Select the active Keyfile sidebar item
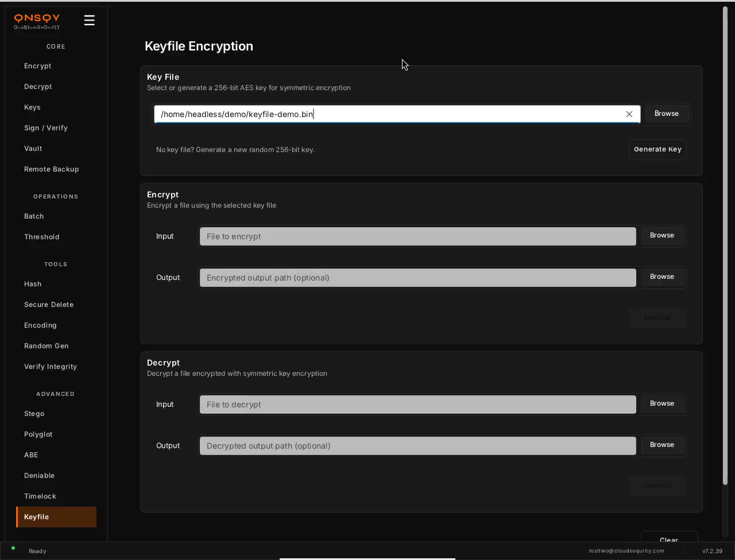The height and width of the screenshot is (560, 735). click(x=56, y=517)
